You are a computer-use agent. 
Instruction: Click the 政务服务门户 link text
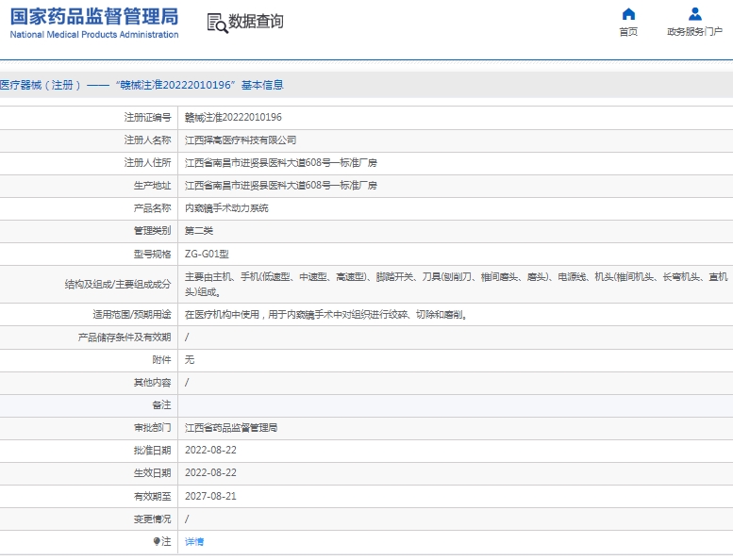pyautogui.click(x=694, y=32)
